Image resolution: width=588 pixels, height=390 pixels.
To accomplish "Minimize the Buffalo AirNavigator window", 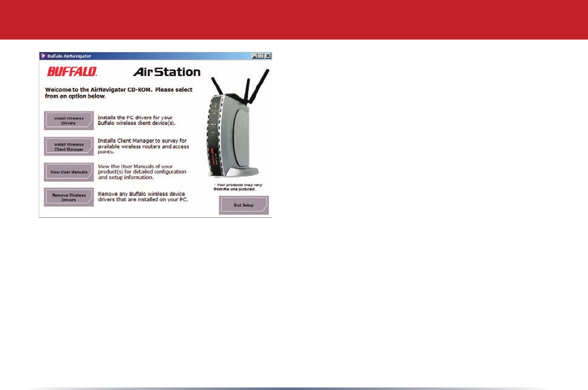I will click(254, 56).
